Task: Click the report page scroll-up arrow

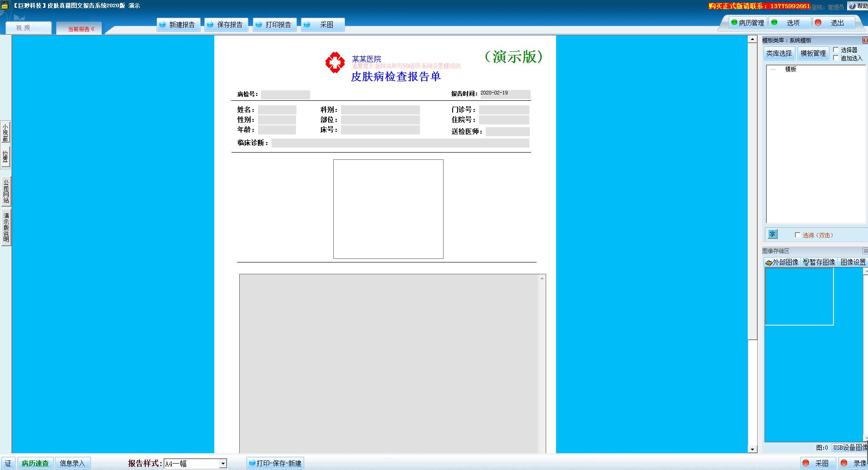Action: 752,40
